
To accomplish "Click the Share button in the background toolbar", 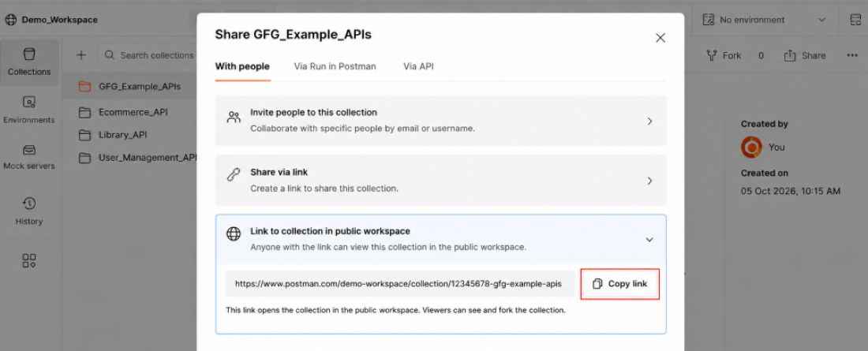I will tap(804, 55).
